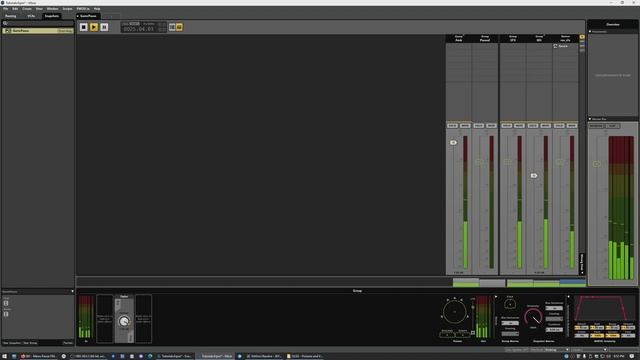
Task: Click the disclosure triangle left of Group Macros
Action: pos(496,297)
